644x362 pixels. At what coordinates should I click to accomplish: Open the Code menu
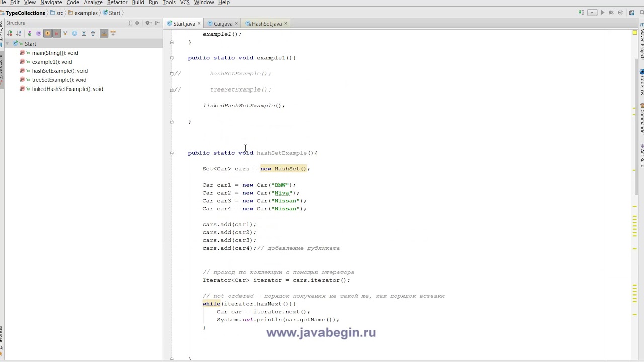73,3
